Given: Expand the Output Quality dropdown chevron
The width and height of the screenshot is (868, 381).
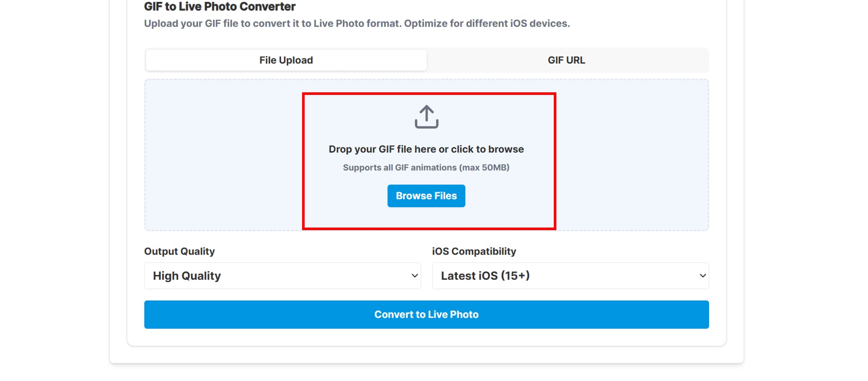Looking at the screenshot, I should [x=414, y=276].
